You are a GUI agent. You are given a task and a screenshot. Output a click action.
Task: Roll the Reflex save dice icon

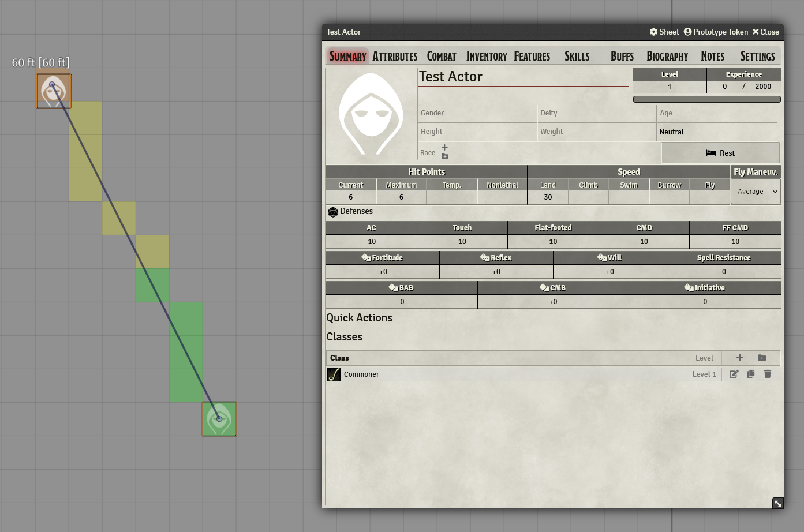coord(484,257)
